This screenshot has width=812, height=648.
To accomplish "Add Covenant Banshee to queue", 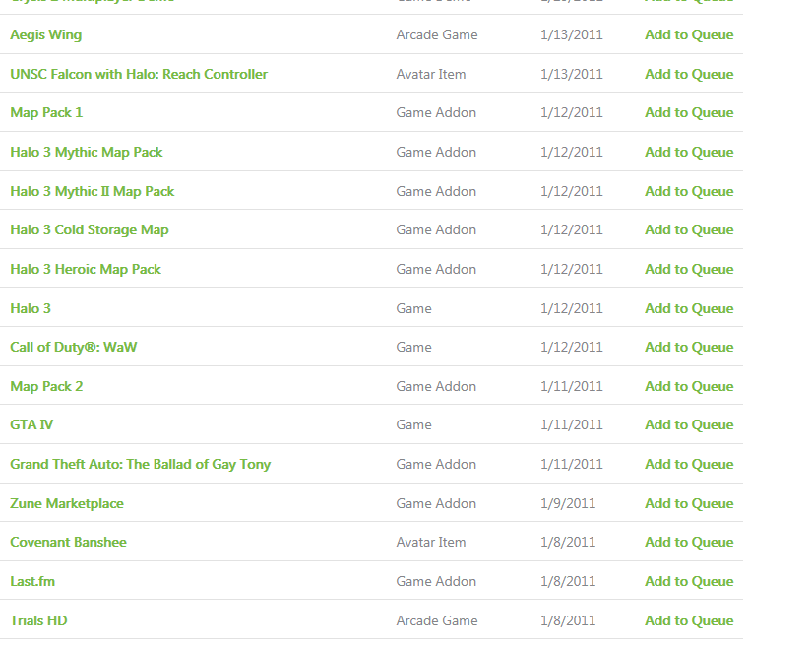I will (x=689, y=542).
